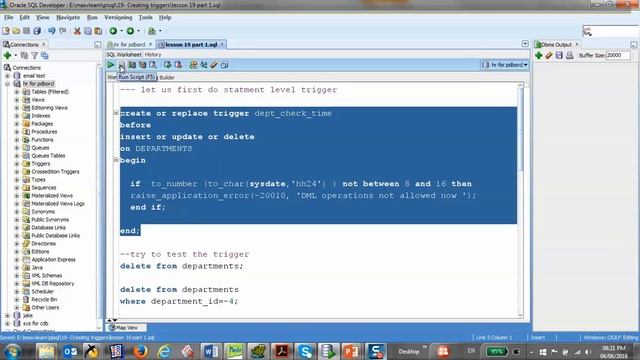Expand the Triggers tree node
The image size is (640, 360).
pos(17,164)
